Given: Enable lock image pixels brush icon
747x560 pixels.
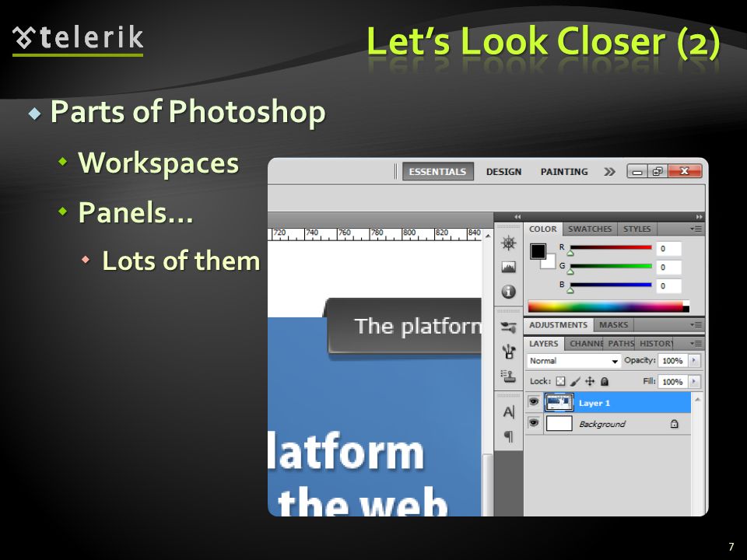Looking at the screenshot, I should [576, 381].
